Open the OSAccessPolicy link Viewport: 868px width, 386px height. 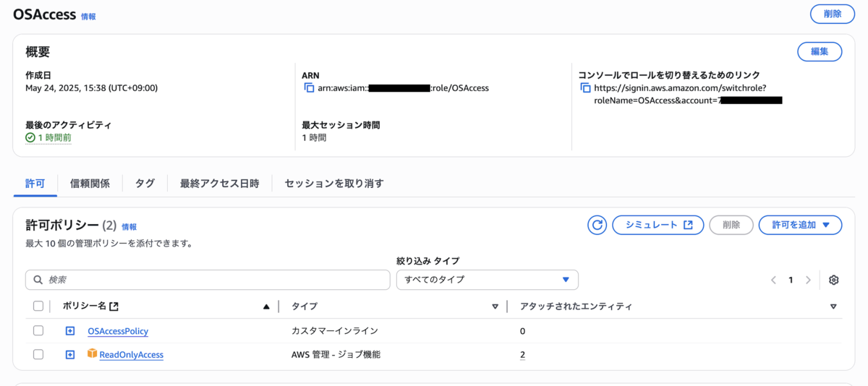click(x=118, y=331)
